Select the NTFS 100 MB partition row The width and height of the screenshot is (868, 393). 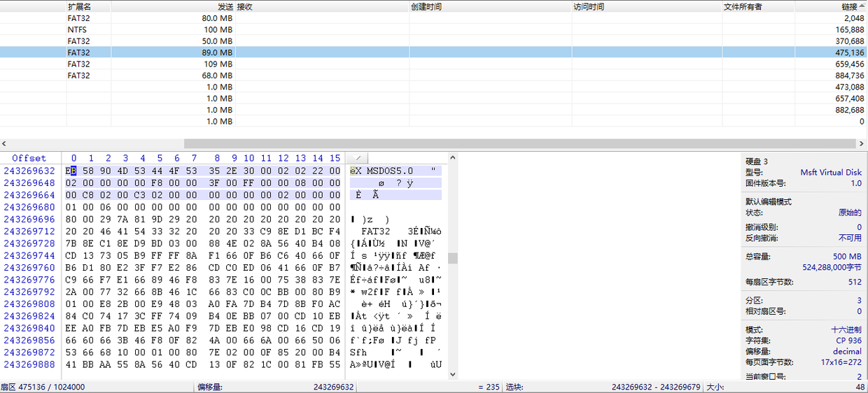click(150, 30)
